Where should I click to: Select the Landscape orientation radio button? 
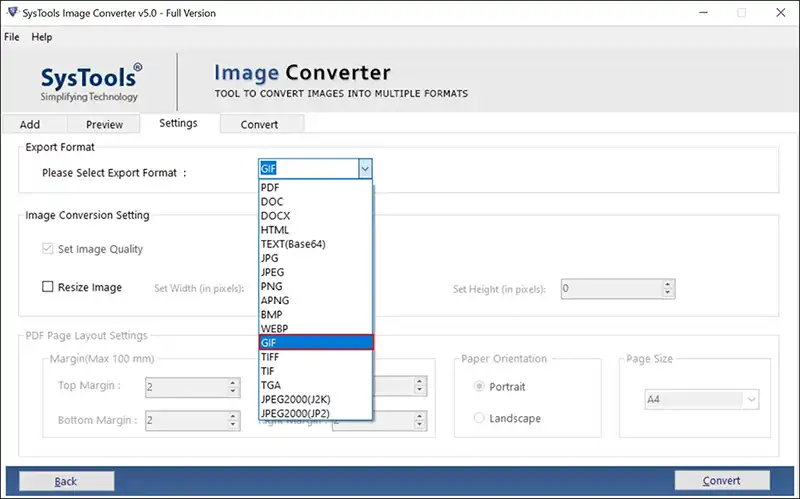pos(479,418)
